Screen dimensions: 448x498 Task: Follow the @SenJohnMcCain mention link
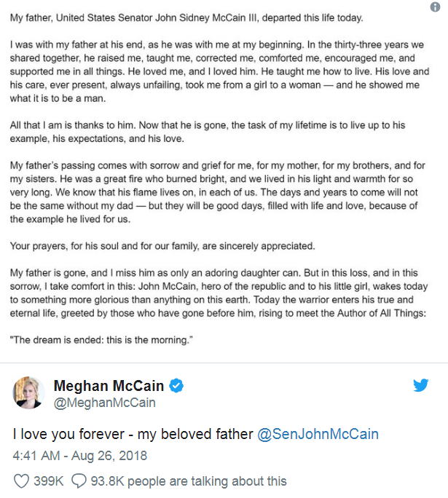pyautogui.click(x=318, y=434)
